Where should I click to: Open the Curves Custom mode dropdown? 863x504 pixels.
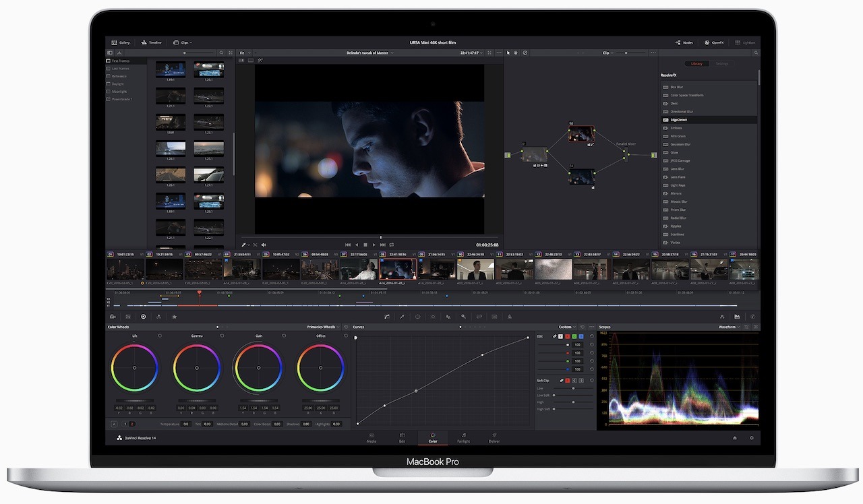[567, 327]
